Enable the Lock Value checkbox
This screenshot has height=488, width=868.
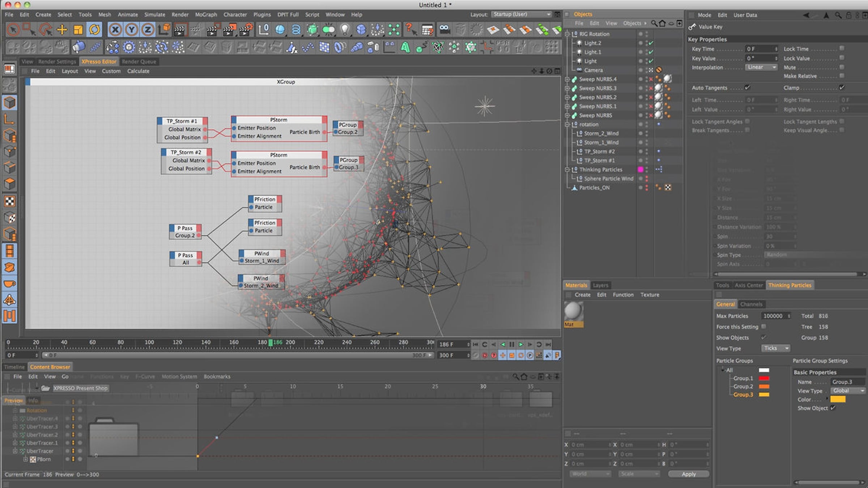[842, 58]
